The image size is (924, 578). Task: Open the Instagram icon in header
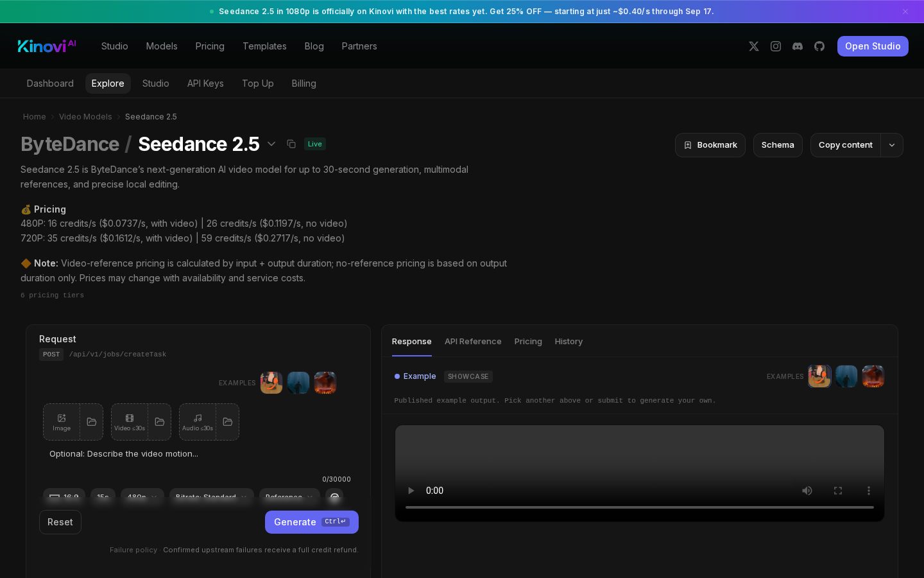[x=776, y=46]
